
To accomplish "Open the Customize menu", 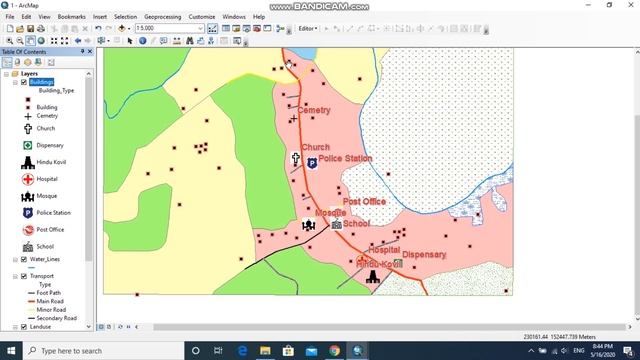I will tap(202, 17).
